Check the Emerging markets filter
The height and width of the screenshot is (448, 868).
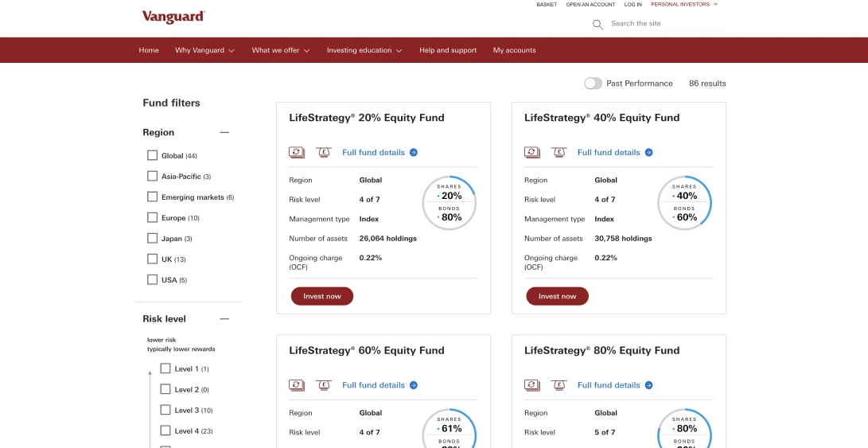(x=152, y=197)
